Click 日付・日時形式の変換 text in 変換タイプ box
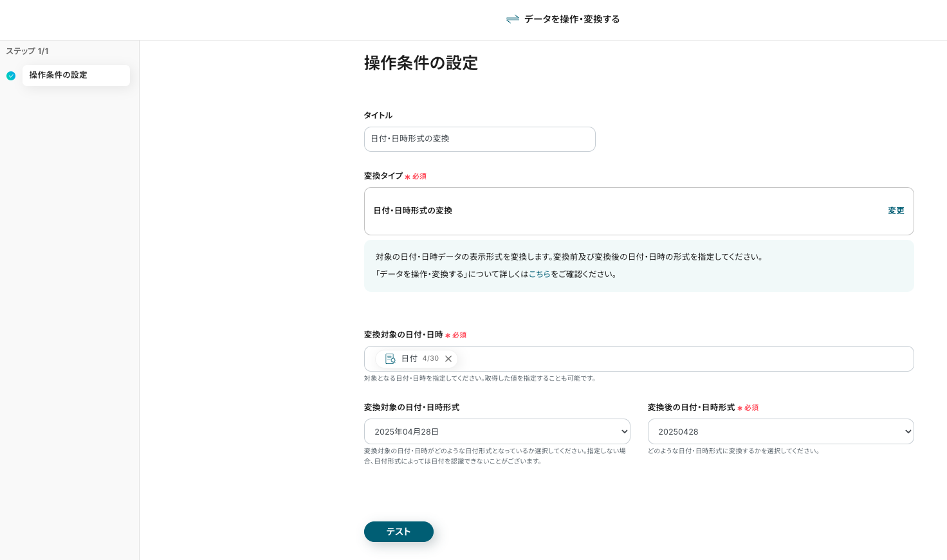Screen dimensions: 947x560 (x=413, y=211)
